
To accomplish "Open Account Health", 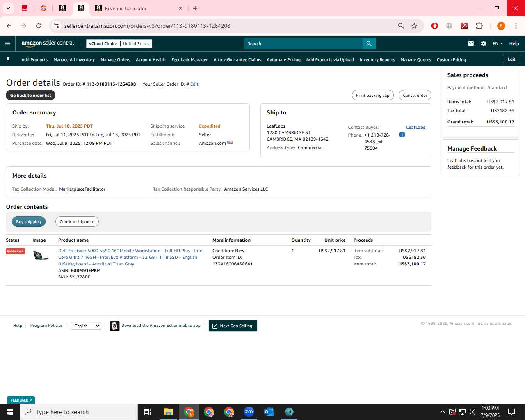I will 151,59.
